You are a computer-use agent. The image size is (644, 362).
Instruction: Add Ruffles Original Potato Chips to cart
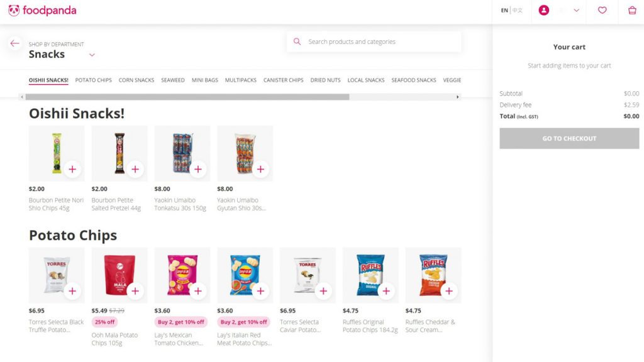(386, 291)
